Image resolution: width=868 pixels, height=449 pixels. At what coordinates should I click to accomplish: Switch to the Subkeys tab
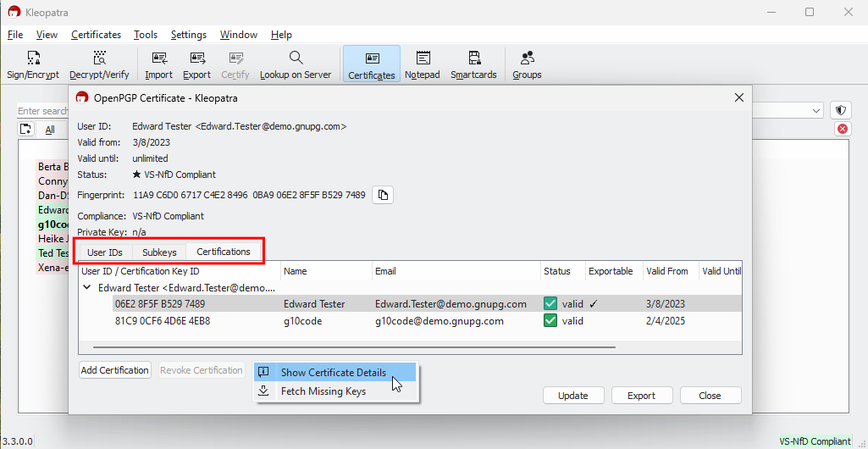pyautogui.click(x=159, y=252)
